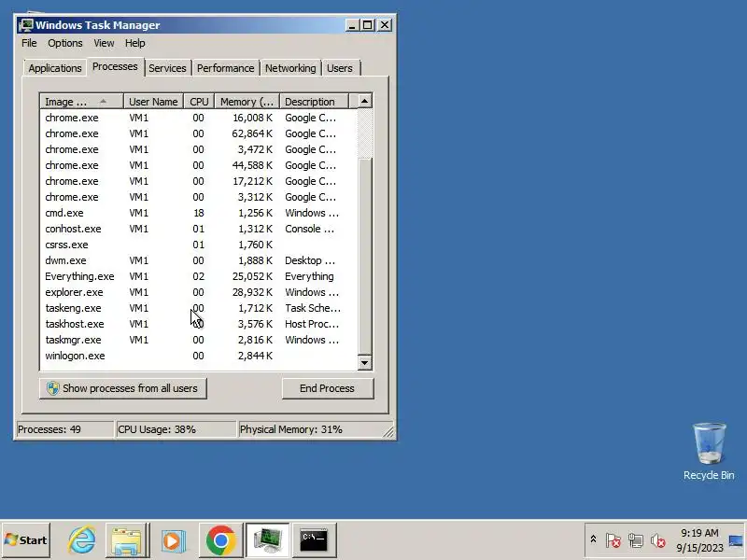The height and width of the screenshot is (560, 747).
Task: Click the CPU Usage: 38% status entry
Action: tap(176, 429)
